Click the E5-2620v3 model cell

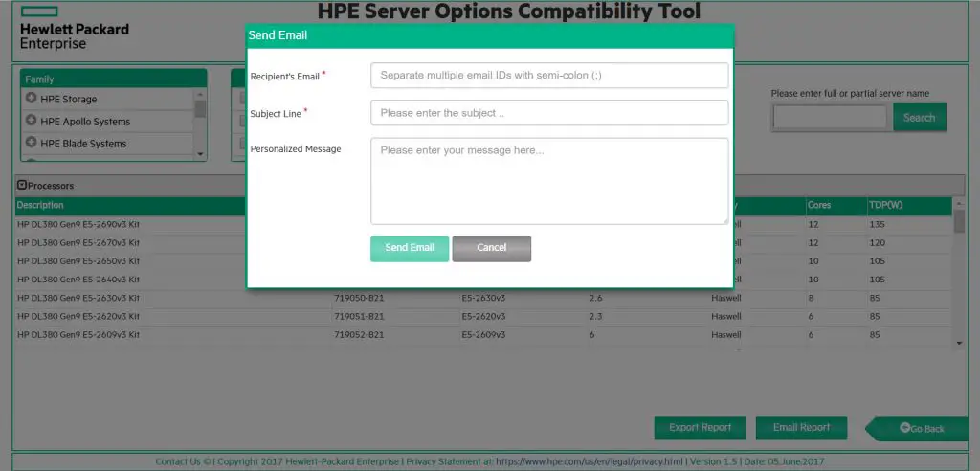(483, 317)
